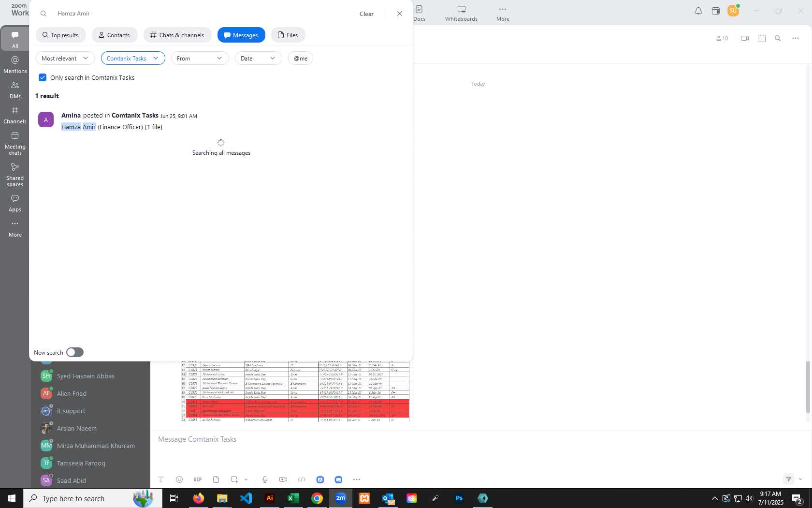Switch to Files search tab
The width and height of the screenshot is (812, 508).
(288, 35)
